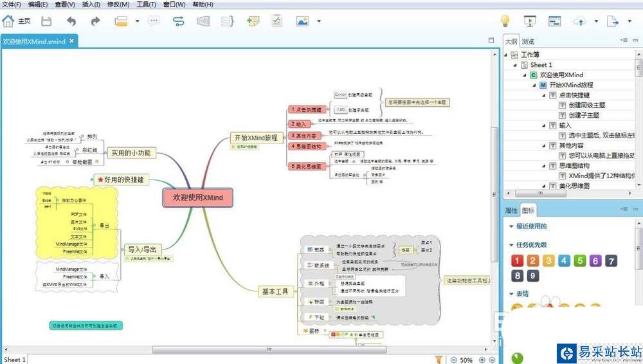643x364 pixels.
Task: Open the insert image dropdown arrow
Action: coord(319,21)
